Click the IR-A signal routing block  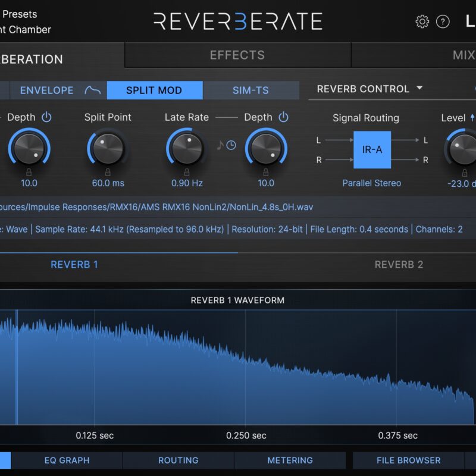coord(372,150)
